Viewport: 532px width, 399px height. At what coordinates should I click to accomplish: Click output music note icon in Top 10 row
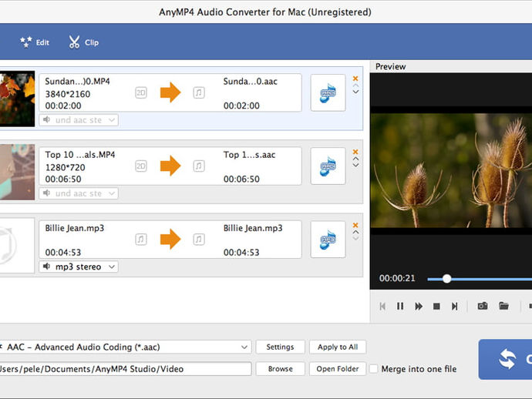coord(199,166)
